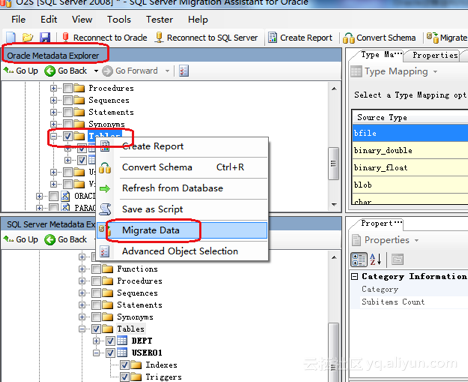The image size is (468, 382).
Task: Expand the Oracle Statements tree node
Action: point(53,112)
